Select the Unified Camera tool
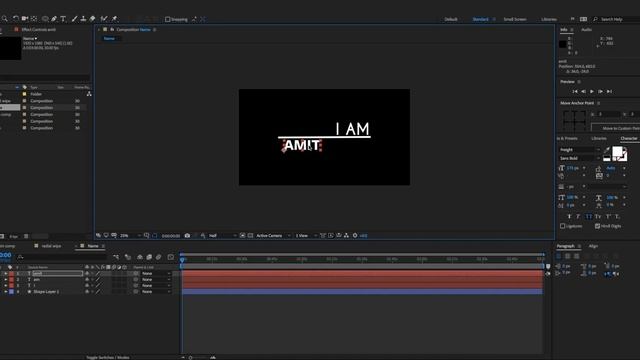The image size is (640, 360). click(25, 19)
